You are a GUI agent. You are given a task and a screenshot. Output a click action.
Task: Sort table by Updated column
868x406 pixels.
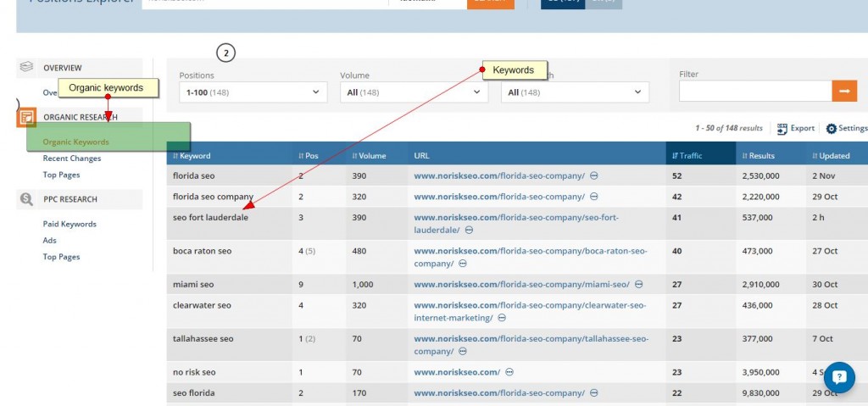click(x=831, y=156)
